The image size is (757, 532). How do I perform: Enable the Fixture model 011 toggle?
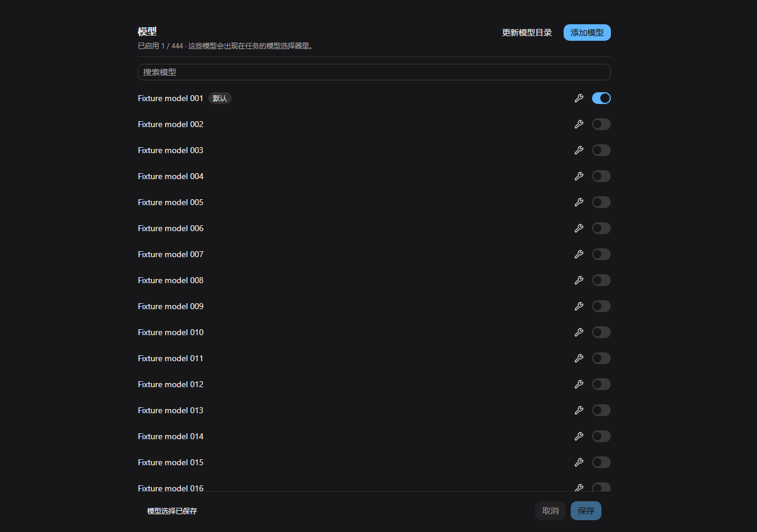pos(601,358)
